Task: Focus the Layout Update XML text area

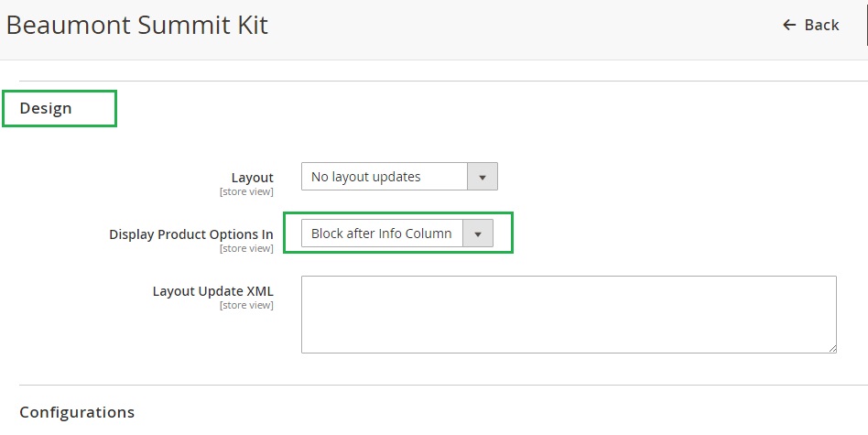Action: click(568, 314)
